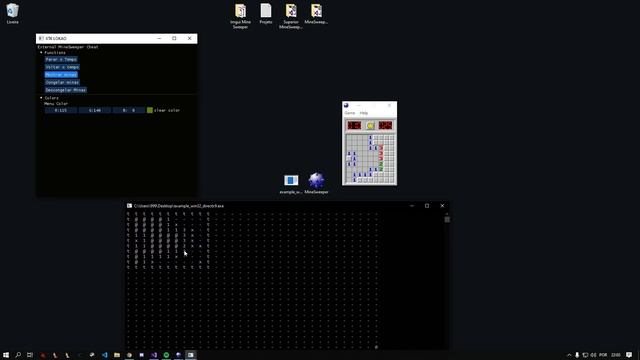The height and width of the screenshot is (360, 640).
Task: Switch to the console app on taskbar
Action: pyautogui.click(x=191, y=355)
